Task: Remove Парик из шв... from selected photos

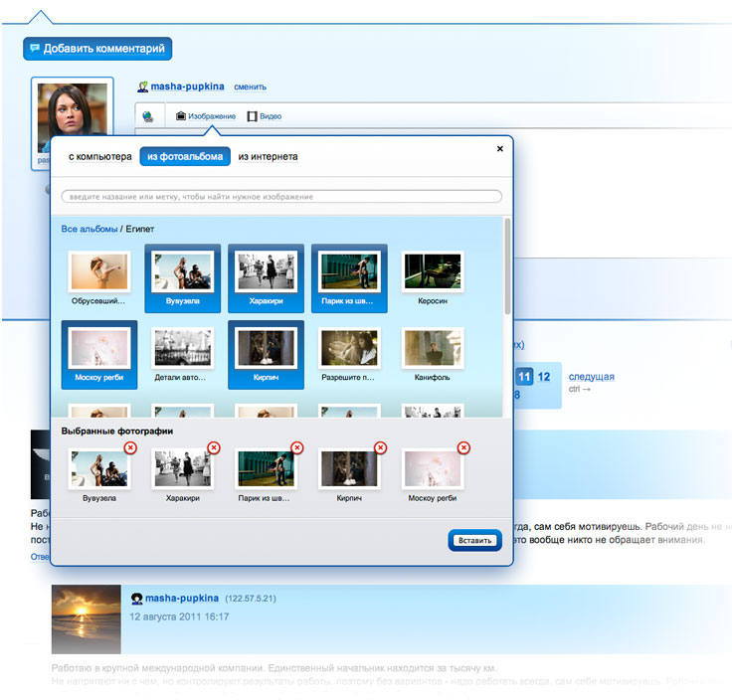Action: click(297, 448)
